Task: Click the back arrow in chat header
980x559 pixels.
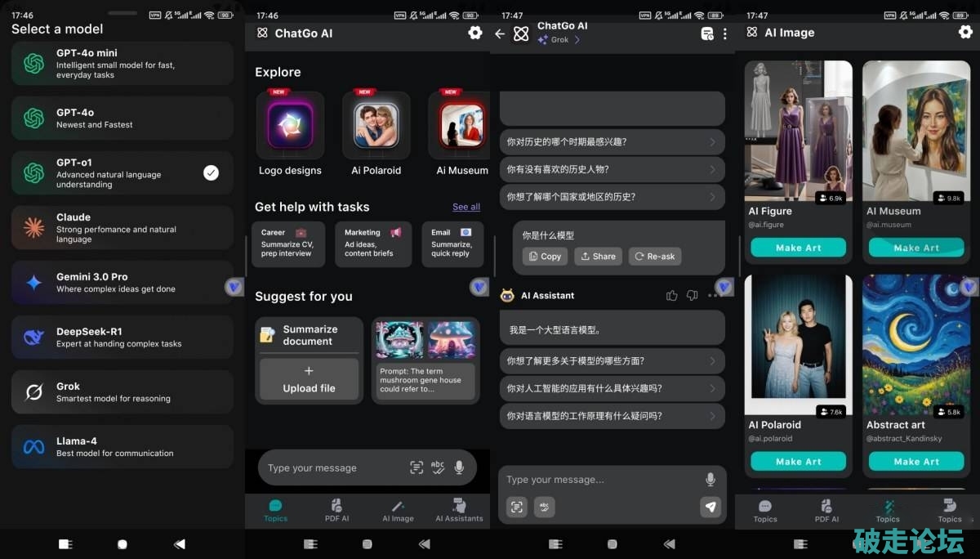Action: [x=500, y=34]
